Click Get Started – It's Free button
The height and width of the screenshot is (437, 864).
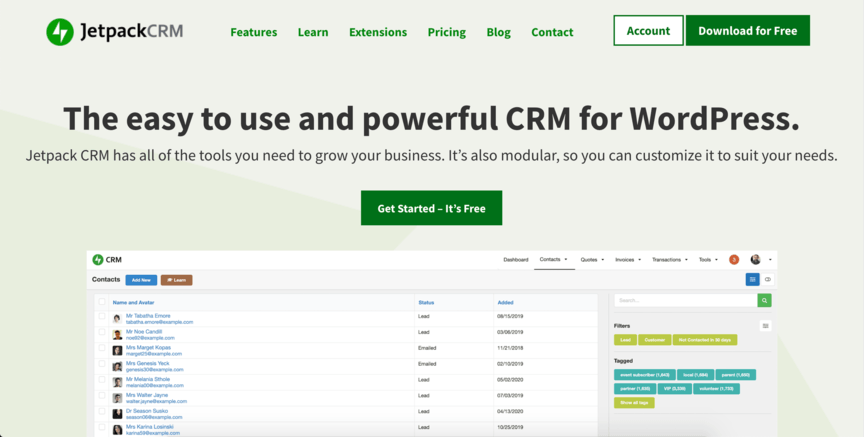(431, 208)
